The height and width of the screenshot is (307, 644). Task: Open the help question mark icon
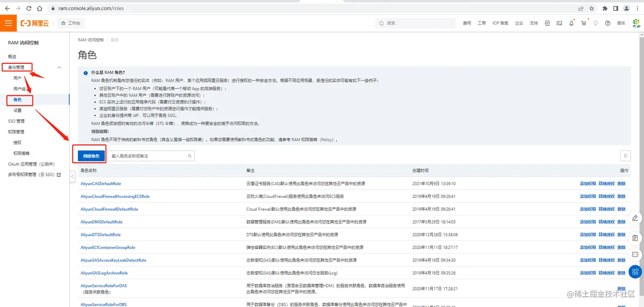[608, 23]
